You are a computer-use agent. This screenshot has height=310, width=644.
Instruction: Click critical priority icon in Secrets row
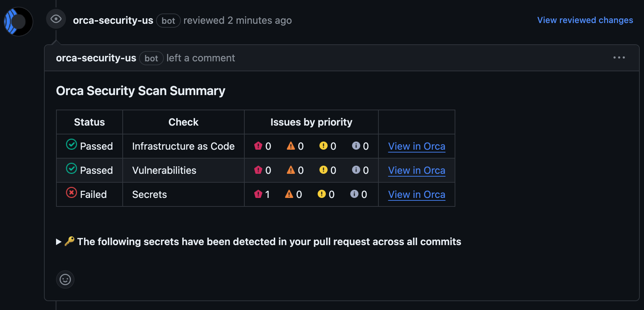click(258, 194)
